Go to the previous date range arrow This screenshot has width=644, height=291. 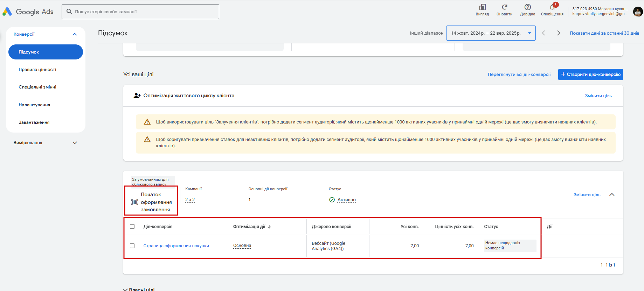click(x=543, y=33)
